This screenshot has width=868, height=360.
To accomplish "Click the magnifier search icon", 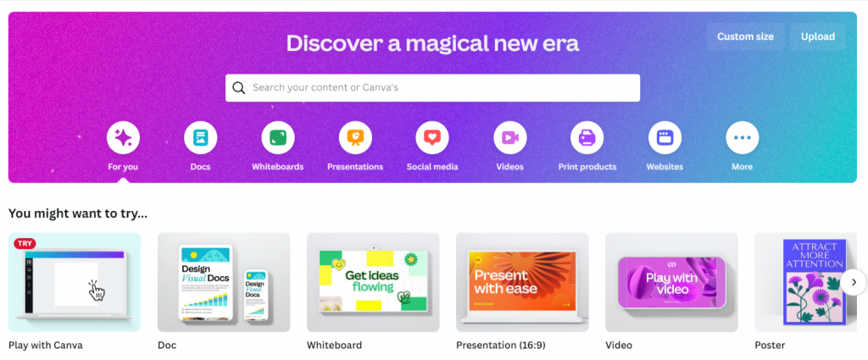I will (238, 88).
